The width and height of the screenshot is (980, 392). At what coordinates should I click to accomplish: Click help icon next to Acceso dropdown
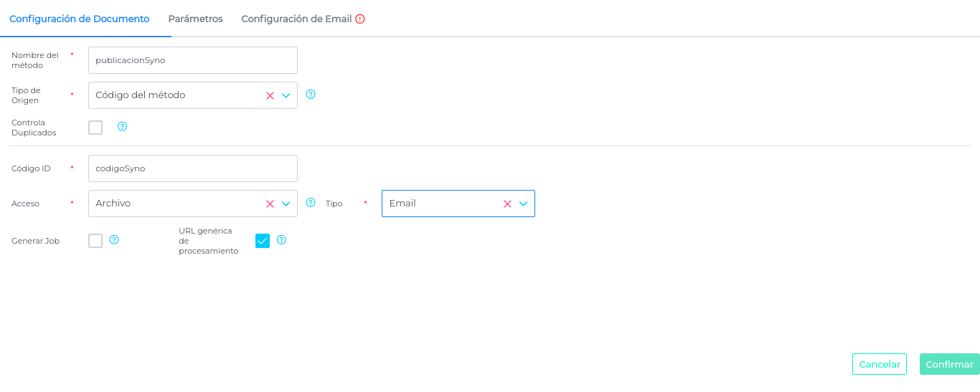pyautogui.click(x=311, y=203)
